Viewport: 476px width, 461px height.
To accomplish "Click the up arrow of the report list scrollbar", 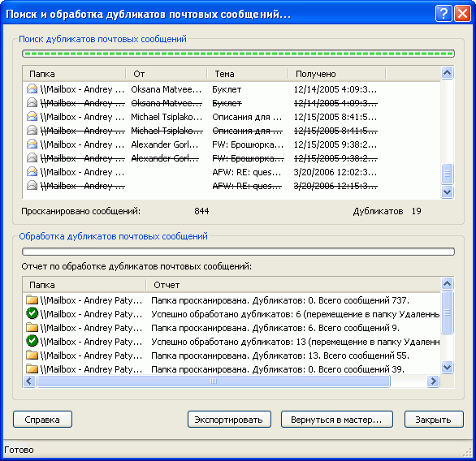I will click(x=447, y=284).
